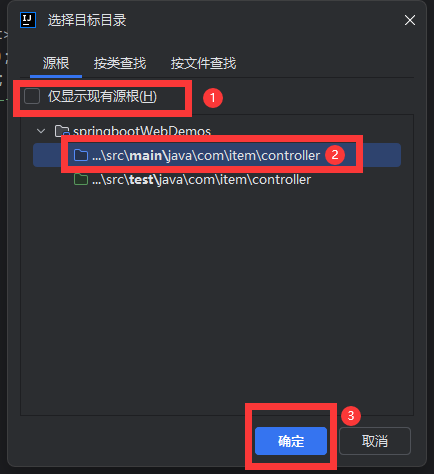Screen dimensions: 434x474
Task: Collapse the springbootWebDemos tree node
Action: coord(41,131)
